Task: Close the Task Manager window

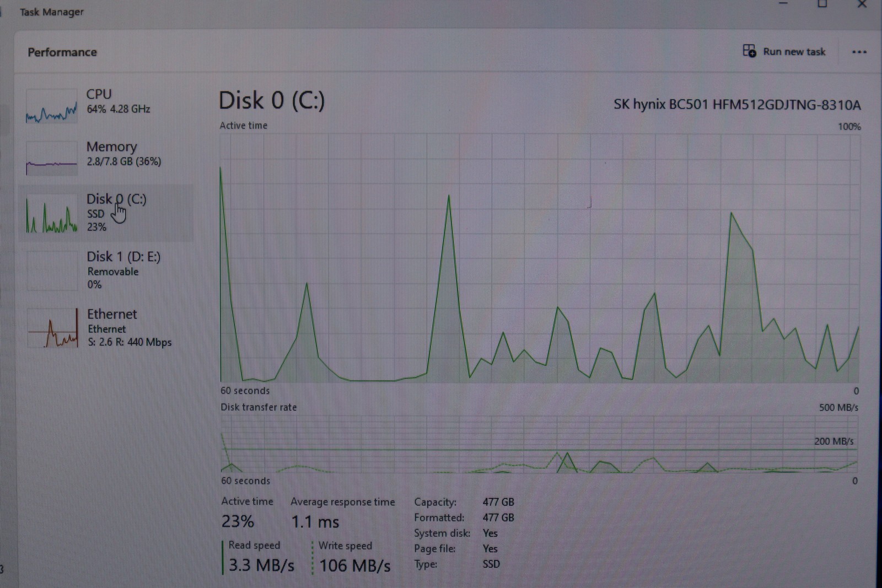Action: 862,4
